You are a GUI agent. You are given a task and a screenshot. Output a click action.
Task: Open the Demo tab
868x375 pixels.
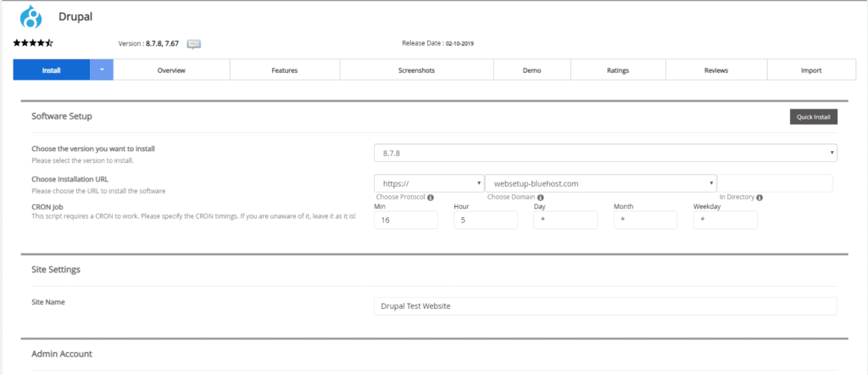pos(532,70)
